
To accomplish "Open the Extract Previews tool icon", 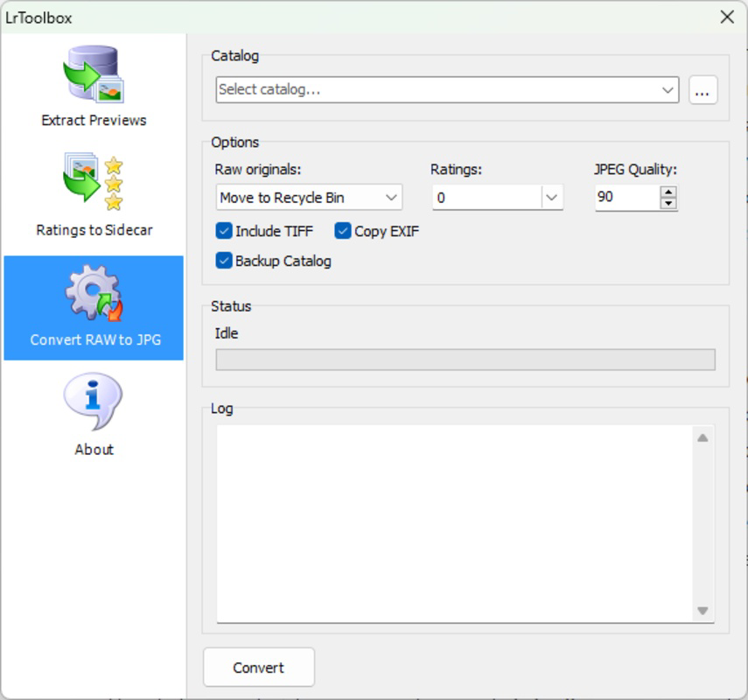I will (x=94, y=74).
